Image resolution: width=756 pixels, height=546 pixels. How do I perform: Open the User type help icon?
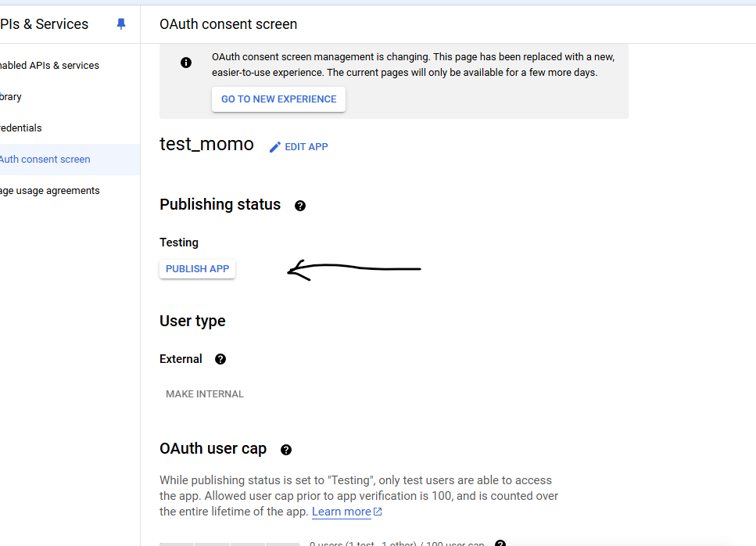point(220,359)
